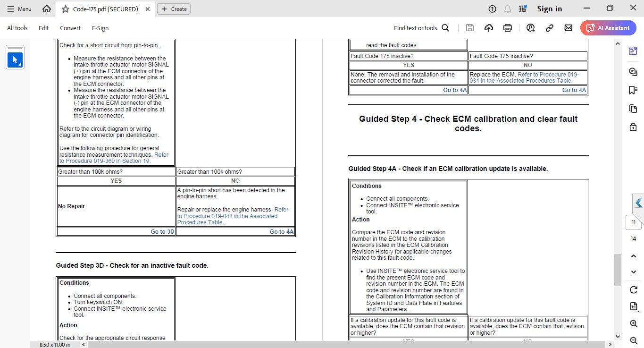Screen dimensions: 644x348
Task: Click the Guided Step 3D heading
Action: 132,265
